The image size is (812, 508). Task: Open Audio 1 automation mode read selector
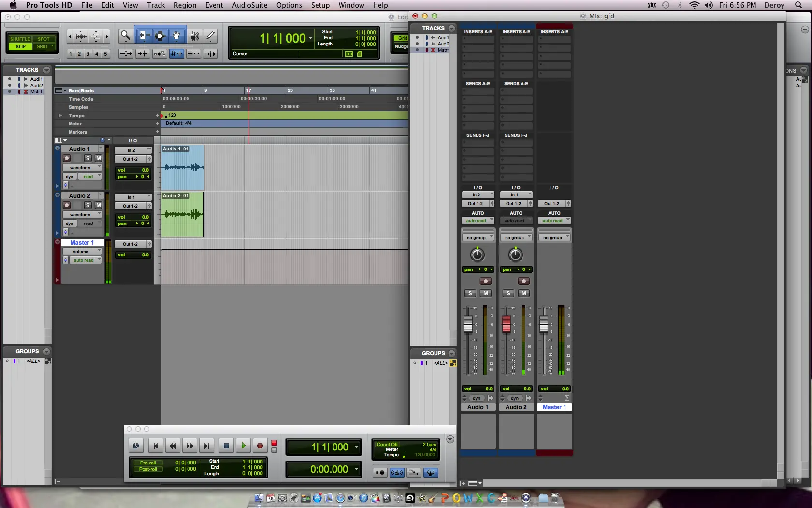[x=89, y=177]
